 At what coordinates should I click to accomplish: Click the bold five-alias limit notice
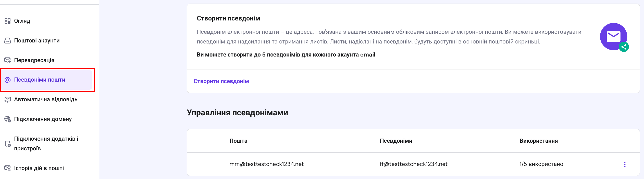[x=286, y=55]
